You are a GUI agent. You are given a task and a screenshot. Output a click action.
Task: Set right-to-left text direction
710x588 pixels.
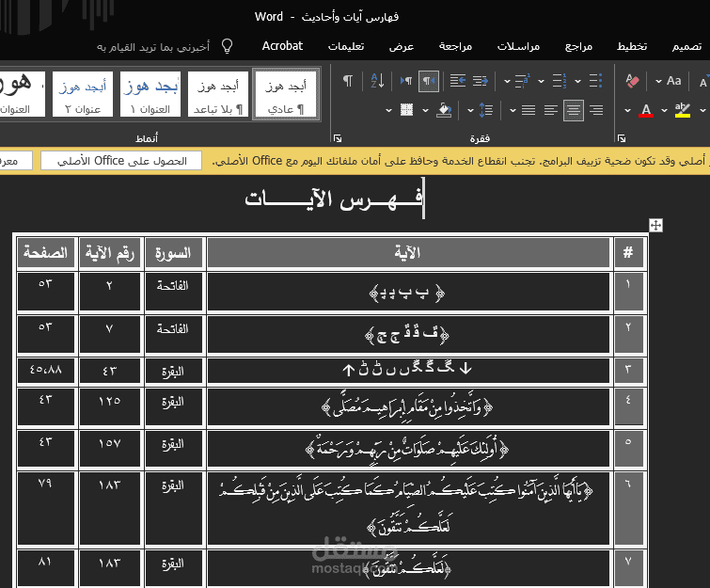point(429,81)
